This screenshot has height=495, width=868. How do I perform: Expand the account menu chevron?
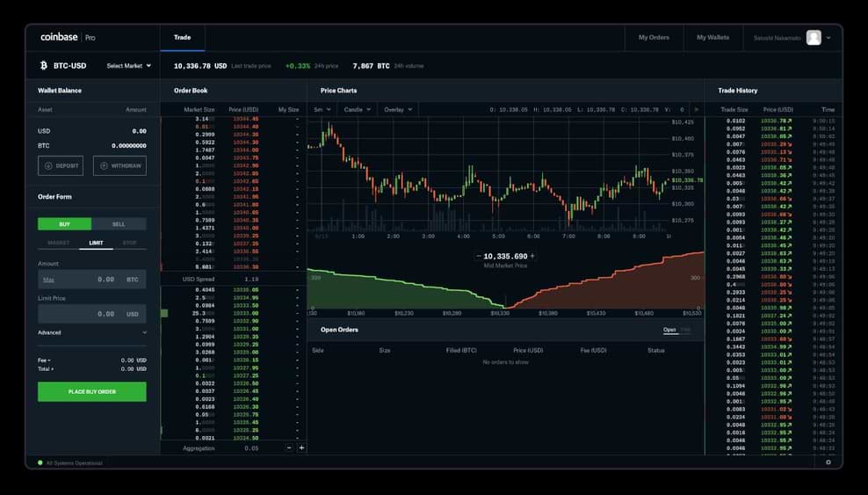(828, 38)
